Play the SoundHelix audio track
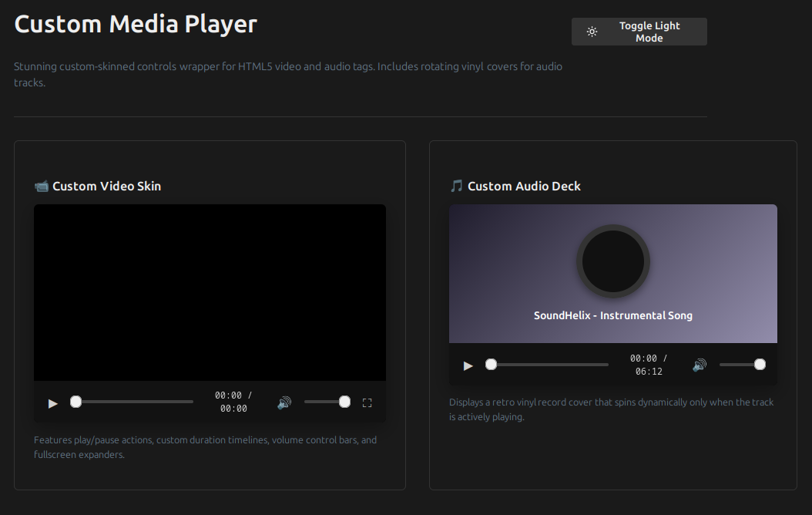 pyautogui.click(x=468, y=365)
